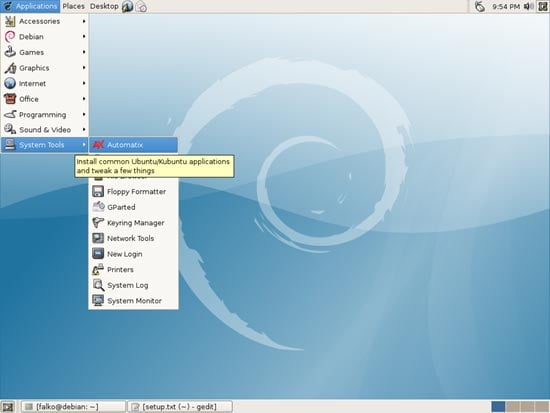550x413 pixels.
Task: Toggle the show desktop button
Action: (8, 407)
